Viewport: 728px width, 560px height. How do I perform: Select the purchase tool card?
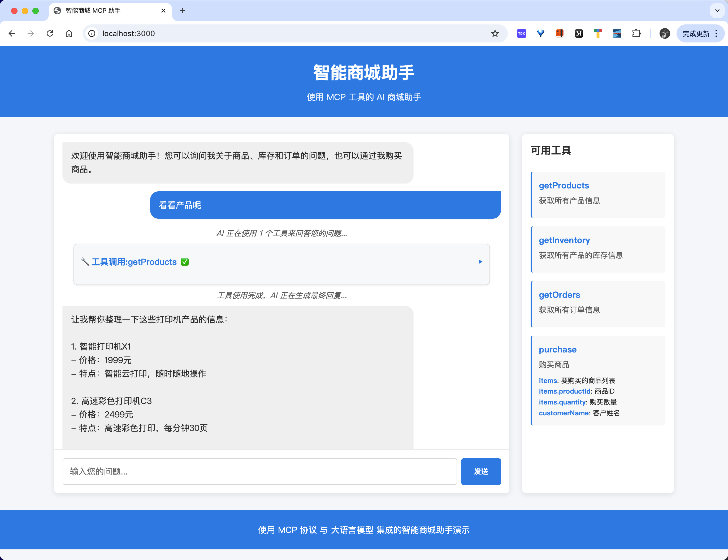click(x=598, y=380)
